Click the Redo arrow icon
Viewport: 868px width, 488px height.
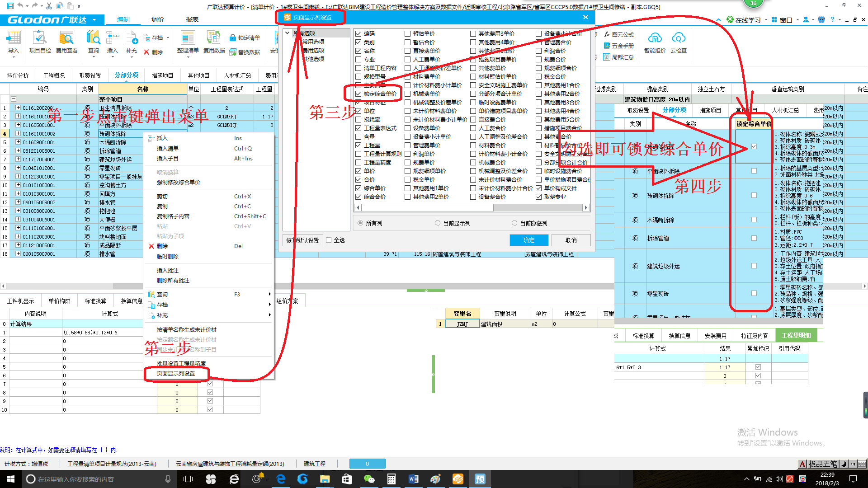[x=35, y=6]
